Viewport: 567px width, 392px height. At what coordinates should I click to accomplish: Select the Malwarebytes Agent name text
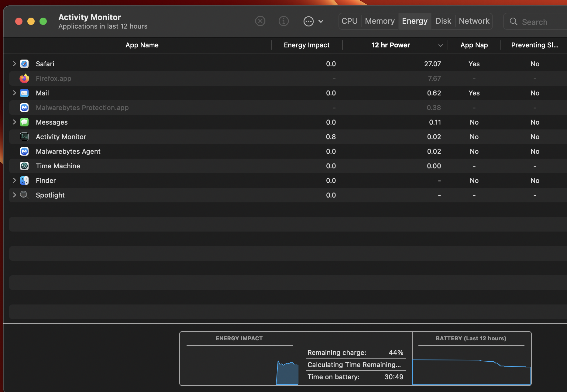68,151
